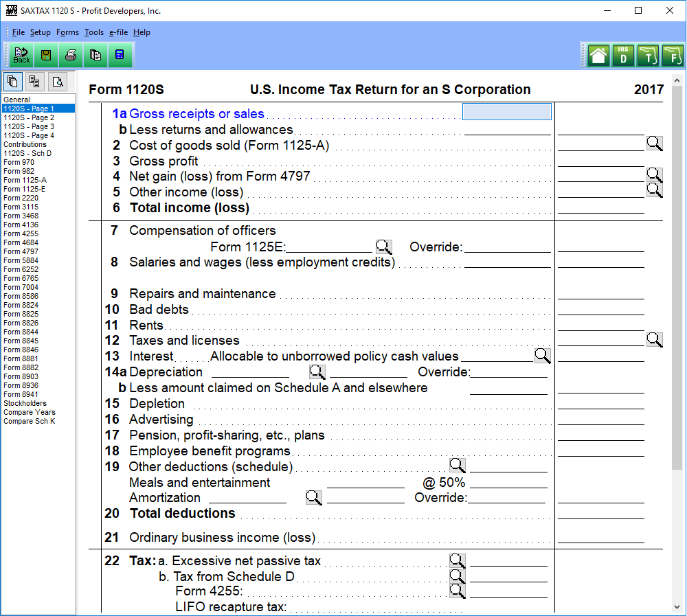The image size is (687, 616).
Task: Open the Setup menu
Action: pyautogui.click(x=41, y=32)
